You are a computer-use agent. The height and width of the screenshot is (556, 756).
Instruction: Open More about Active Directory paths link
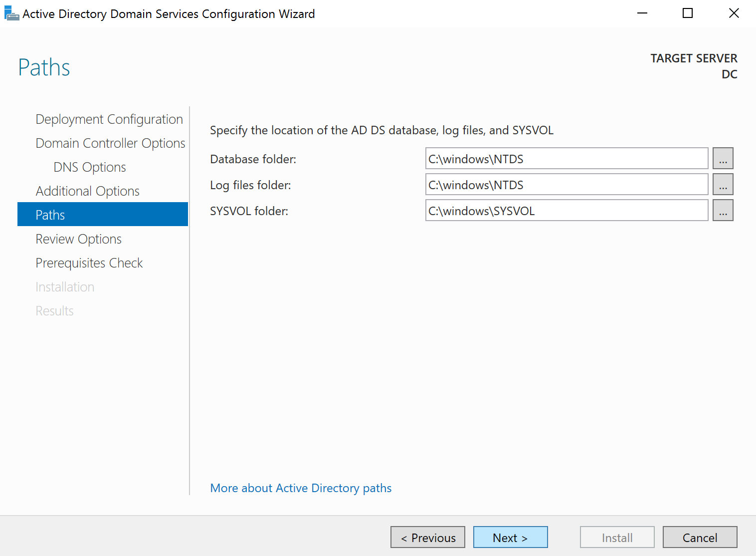pyautogui.click(x=300, y=488)
